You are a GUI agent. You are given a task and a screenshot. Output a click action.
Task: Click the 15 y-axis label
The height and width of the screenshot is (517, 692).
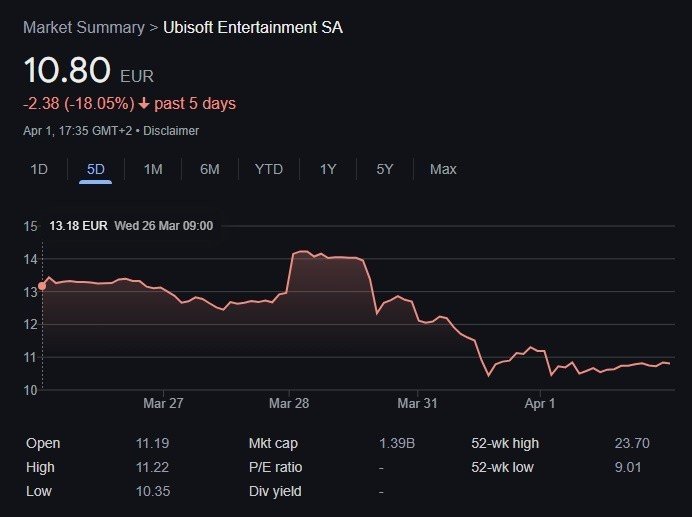(x=30, y=226)
